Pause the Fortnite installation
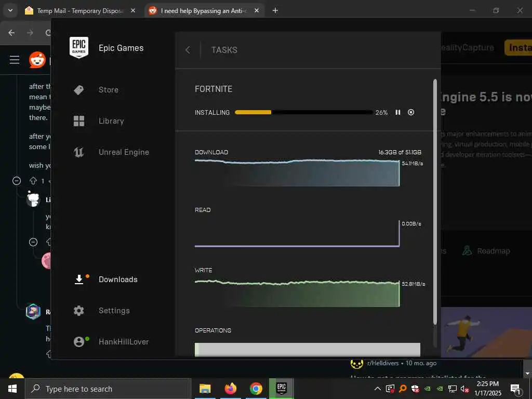The width and height of the screenshot is (532, 399). click(x=398, y=112)
